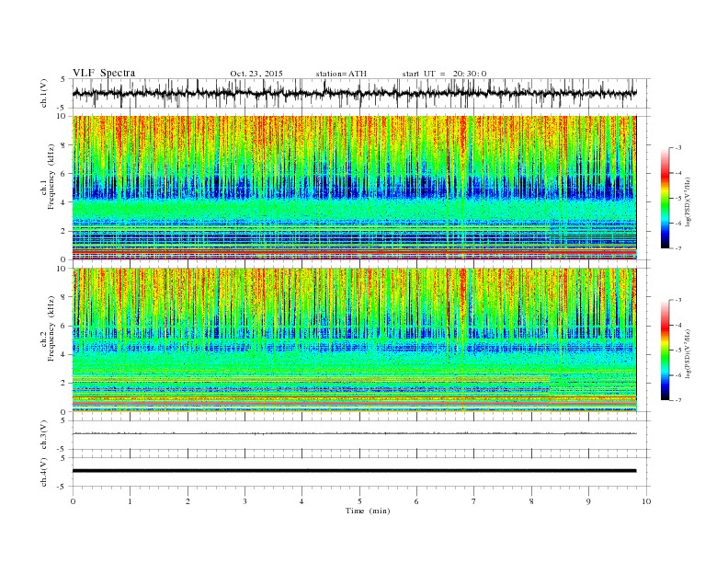Image resolution: width=728 pixels, height=563 pixels.
Task: Click the "ch.4(V)" axis label
Action: click(x=44, y=472)
